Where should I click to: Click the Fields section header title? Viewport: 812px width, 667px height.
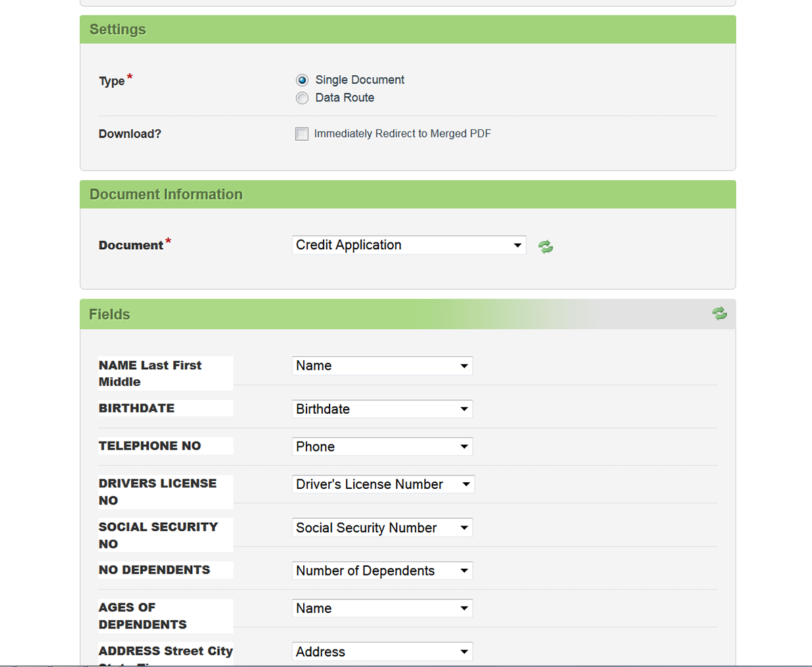point(110,314)
